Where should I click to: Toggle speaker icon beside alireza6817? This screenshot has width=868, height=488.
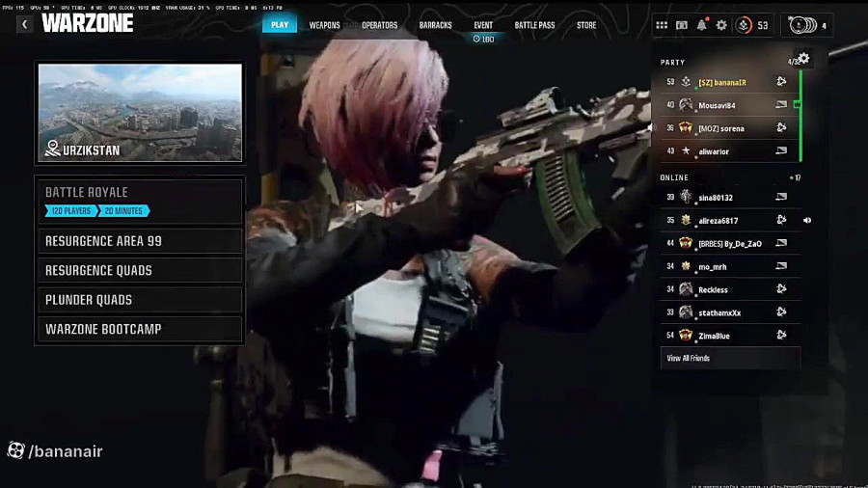(807, 220)
